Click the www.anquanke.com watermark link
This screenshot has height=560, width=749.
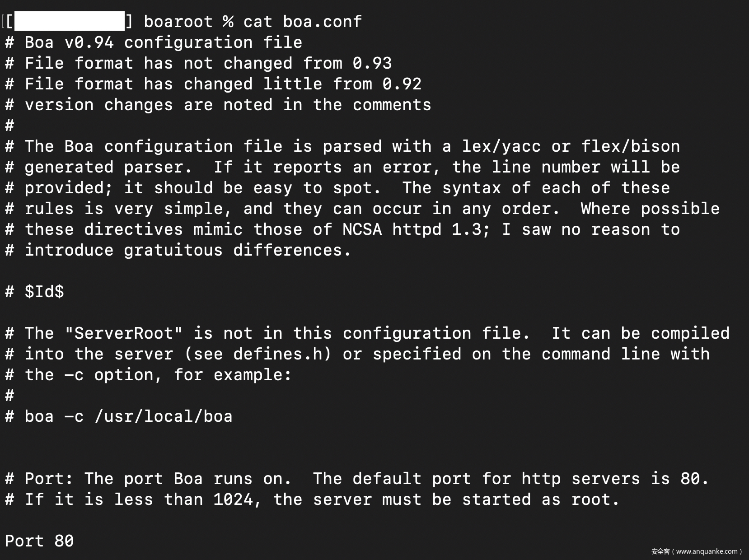[x=707, y=551]
